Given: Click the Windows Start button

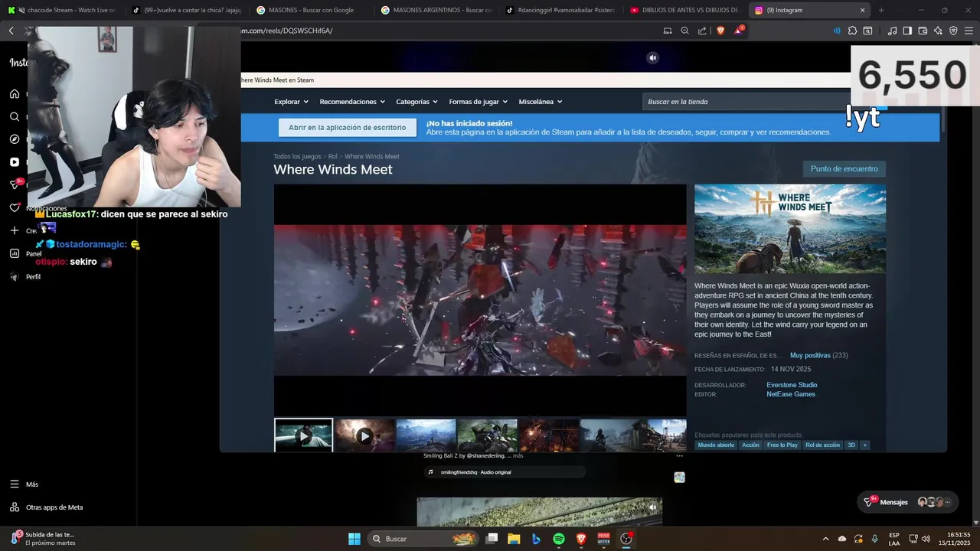Looking at the screenshot, I should 354,539.
